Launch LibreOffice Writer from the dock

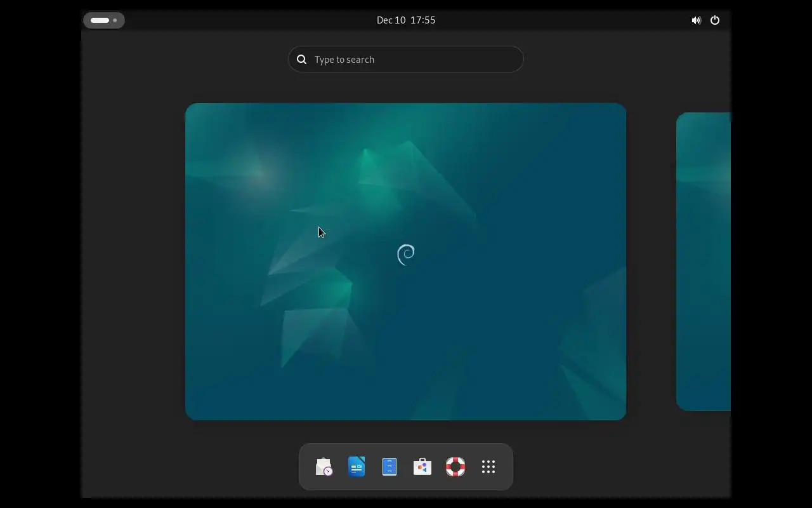pyautogui.click(x=357, y=467)
